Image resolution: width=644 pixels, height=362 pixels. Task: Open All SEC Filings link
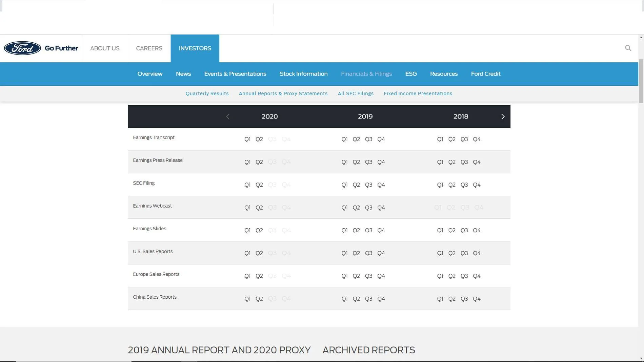coord(356,93)
